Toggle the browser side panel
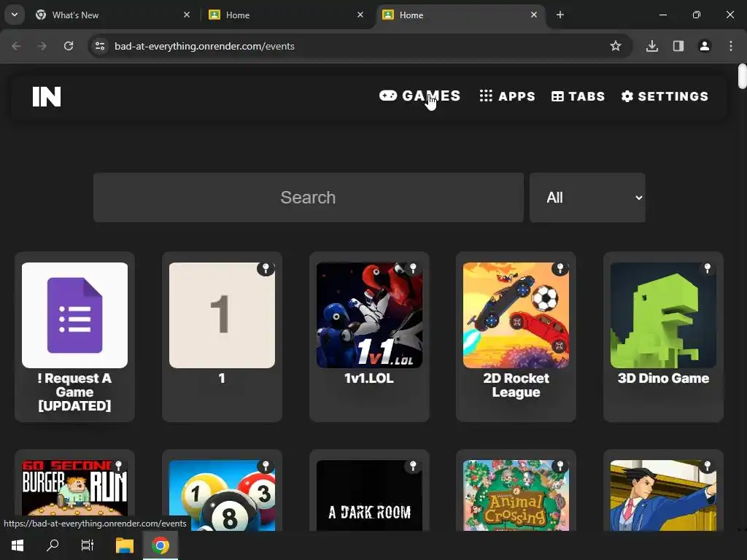 click(678, 46)
